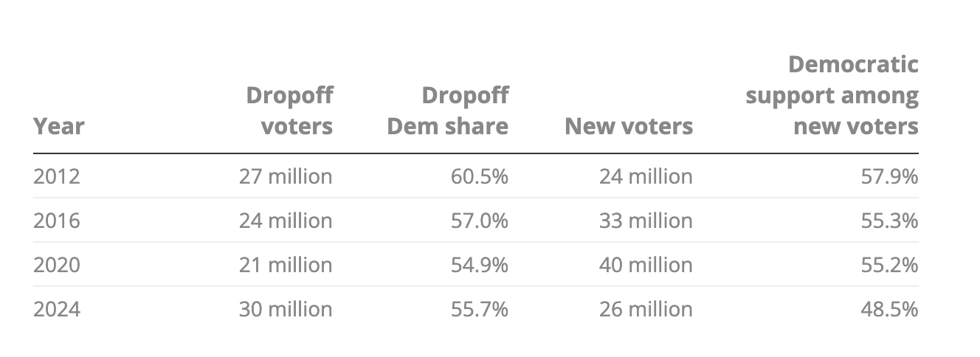This screenshot has height=357, width=980.
Task: Click the 21 million dropoff voters cell
Action: coord(286,265)
